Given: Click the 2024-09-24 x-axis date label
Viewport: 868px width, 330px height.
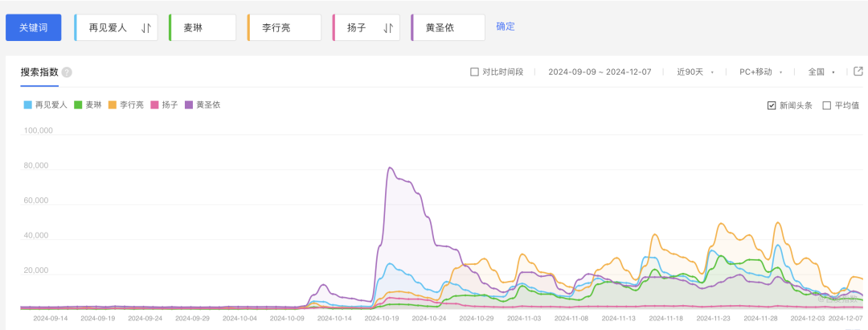Looking at the screenshot, I should (145, 319).
